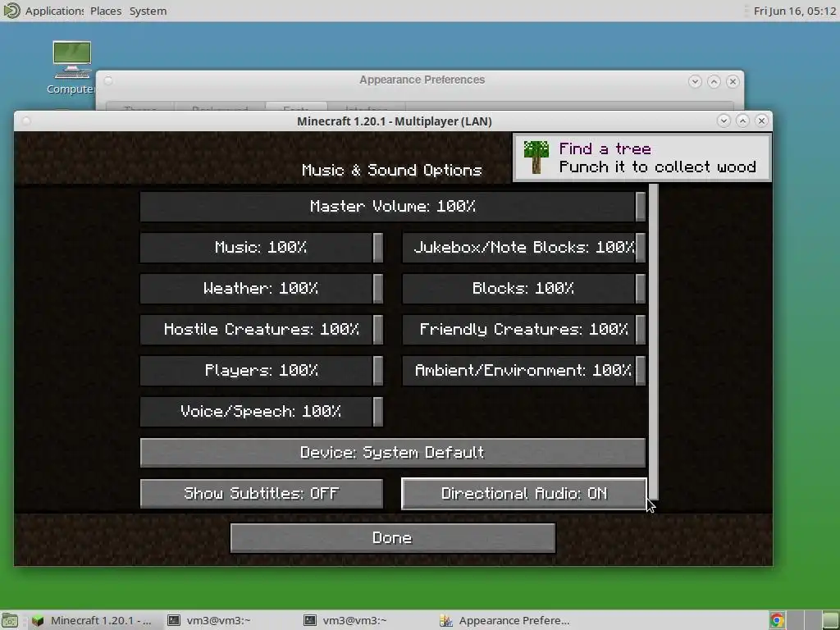The height and width of the screenshot is (630, 840).
Task: Open the Applications menu
Action: 54,11
